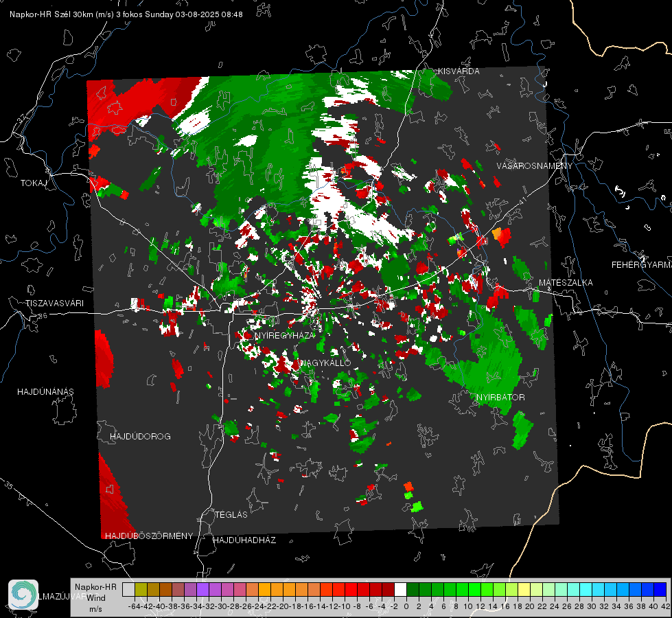Click the radar title text Napkor-HR Szél 30km

[x=51, y=14]
